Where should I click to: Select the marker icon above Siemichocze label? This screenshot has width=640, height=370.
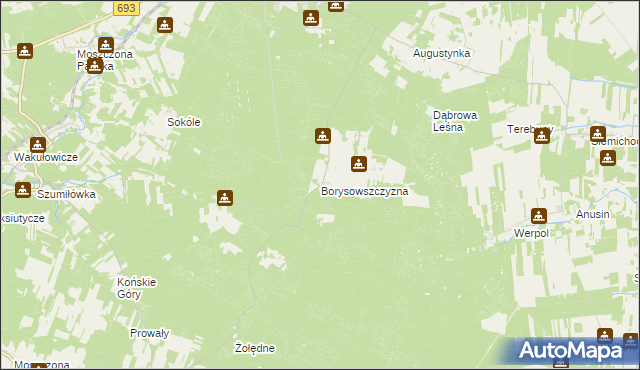(x=598, y=133)
